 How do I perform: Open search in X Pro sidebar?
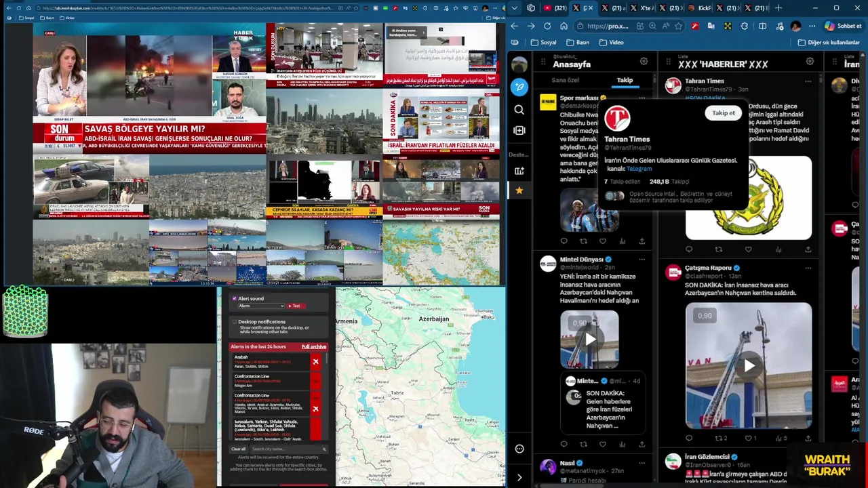pyautogui.click(x=519, y=110)
